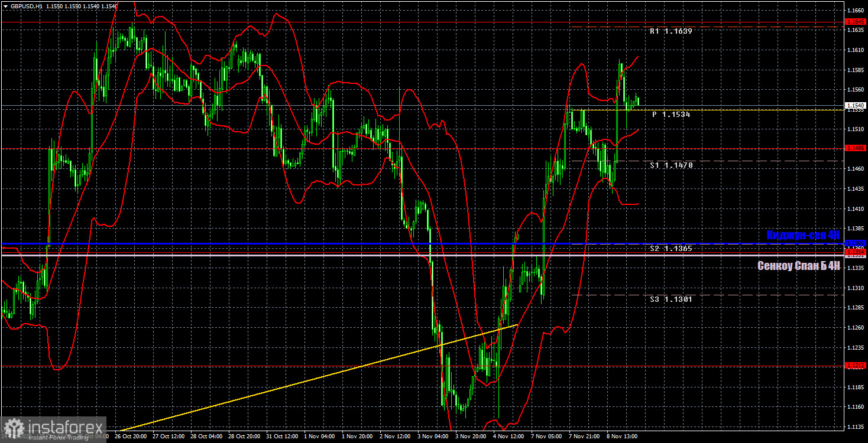Screen dimensions: 868x443
Task: Click the 28 Oct 20:00 time label
Action: pos(245,437)
